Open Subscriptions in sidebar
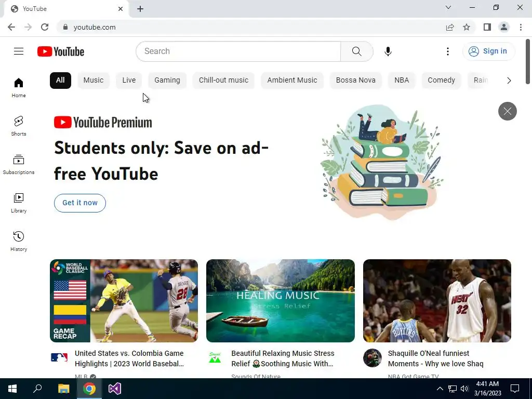 pos(19,165)
